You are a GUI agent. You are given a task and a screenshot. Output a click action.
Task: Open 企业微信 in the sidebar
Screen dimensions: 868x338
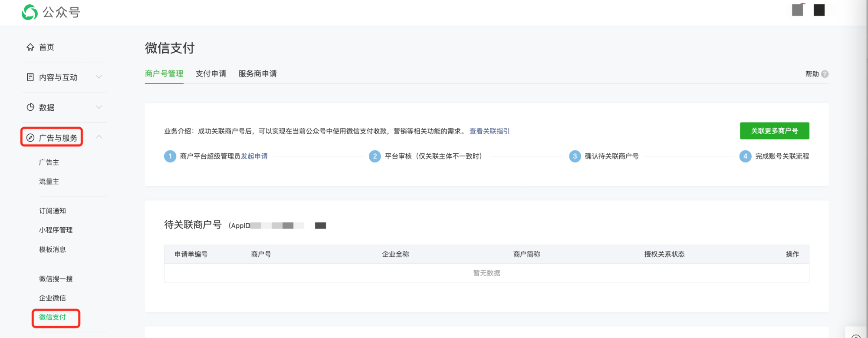(53, 298)
